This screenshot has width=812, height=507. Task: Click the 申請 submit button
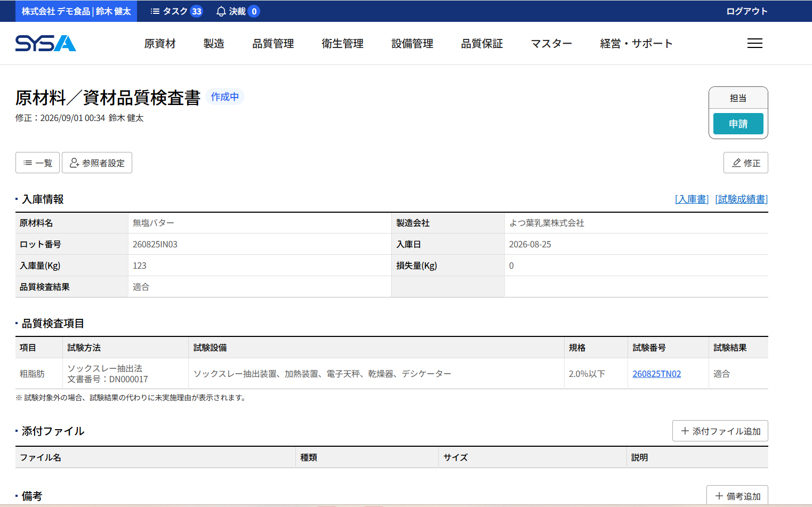[738, 124]
